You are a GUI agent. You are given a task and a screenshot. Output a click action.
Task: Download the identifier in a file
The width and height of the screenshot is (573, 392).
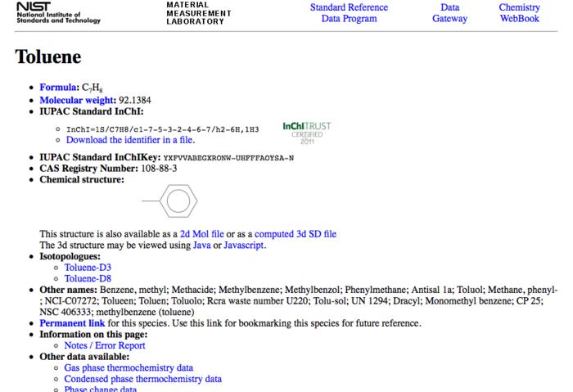tap(129, 140)
